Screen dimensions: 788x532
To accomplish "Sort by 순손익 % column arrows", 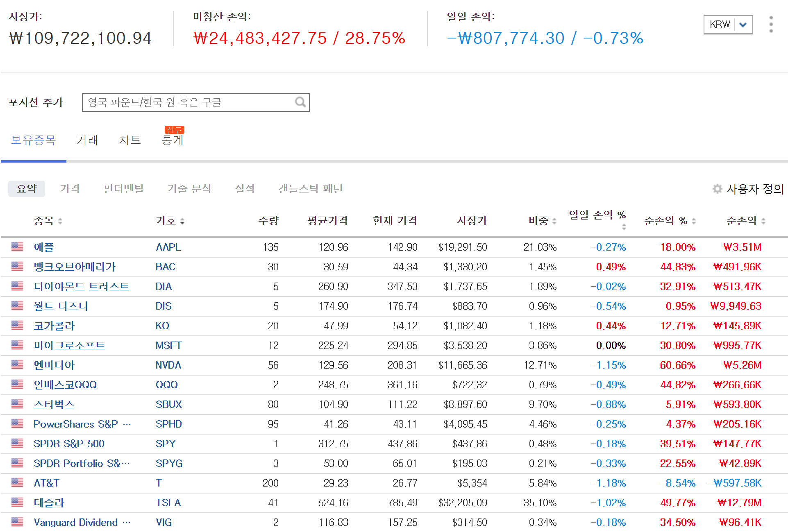I will point(694,221).
